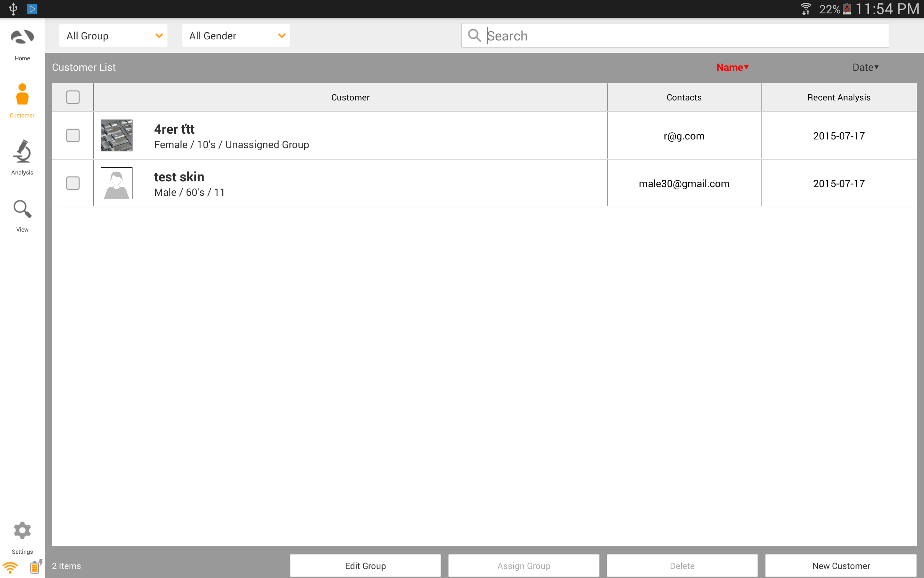Tap the orange Wi-Fi status icon
Screen dimensions: 924x578
10,568
